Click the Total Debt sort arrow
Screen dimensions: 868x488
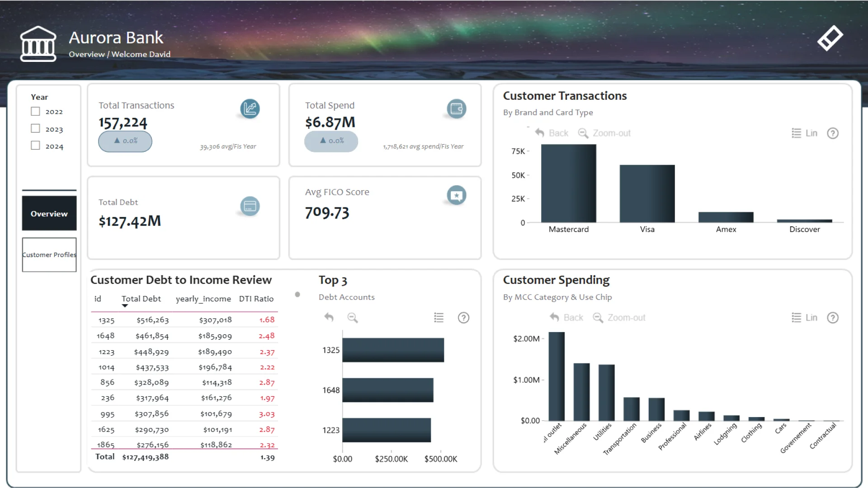click(125, 306)
